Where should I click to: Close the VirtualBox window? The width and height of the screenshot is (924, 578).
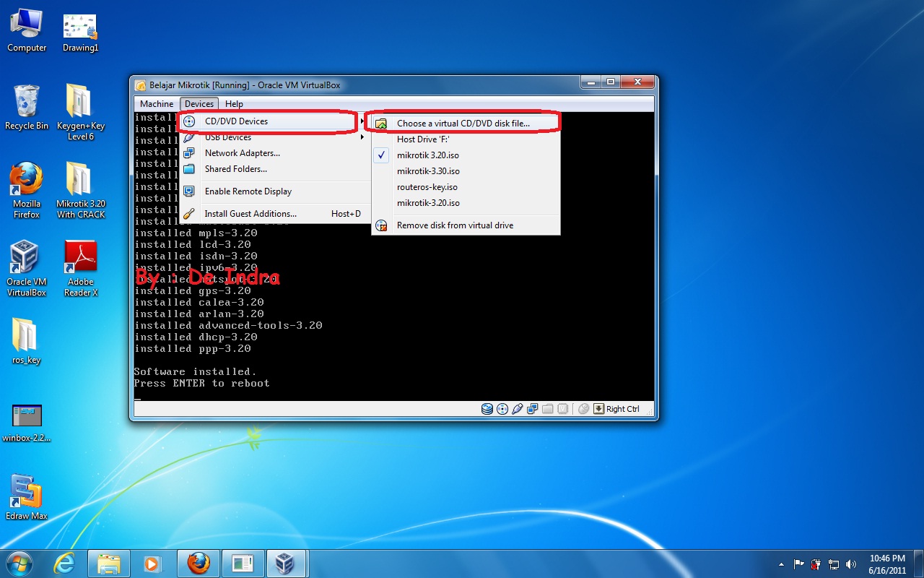(x=636, y=82)
